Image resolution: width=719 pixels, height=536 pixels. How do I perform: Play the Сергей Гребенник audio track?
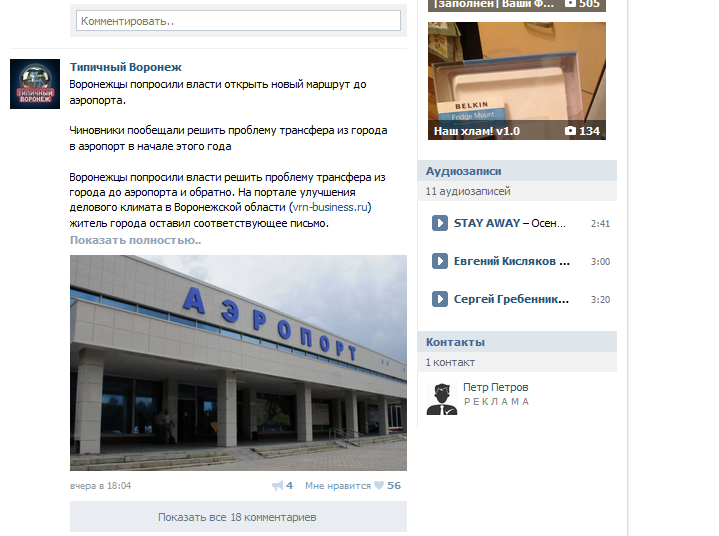(439, 299)
